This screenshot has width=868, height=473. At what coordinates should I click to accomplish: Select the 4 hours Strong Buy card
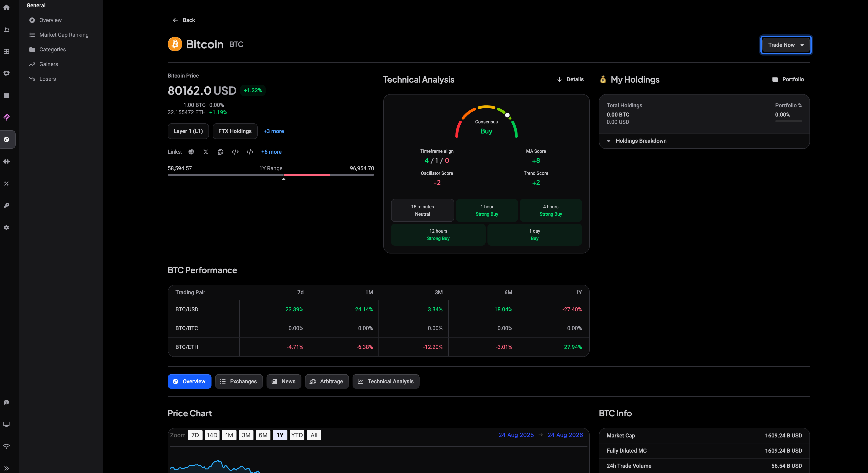551,210
